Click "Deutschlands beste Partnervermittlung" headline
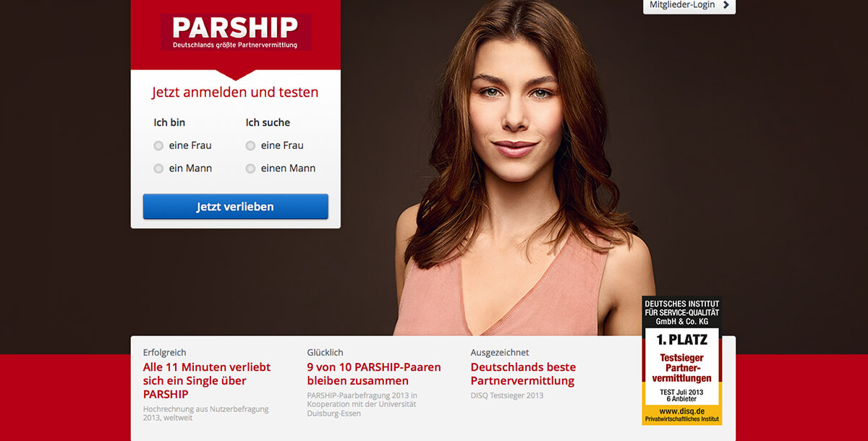Image resolution: width=868 pixels, height=441 pixels. pos(523,374)
